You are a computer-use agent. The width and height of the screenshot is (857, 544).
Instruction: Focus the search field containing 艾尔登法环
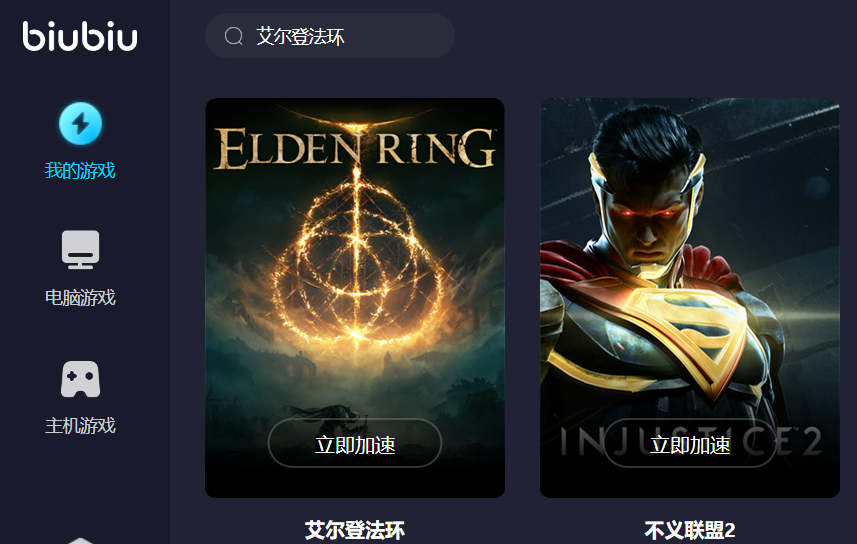330,36
